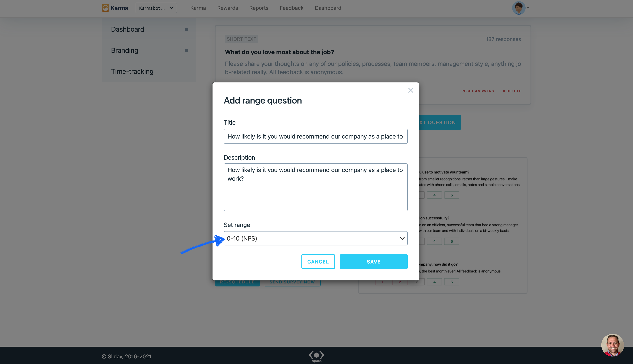Go to the Reports tab
633x364 pixels.
[x=259, y=8]
